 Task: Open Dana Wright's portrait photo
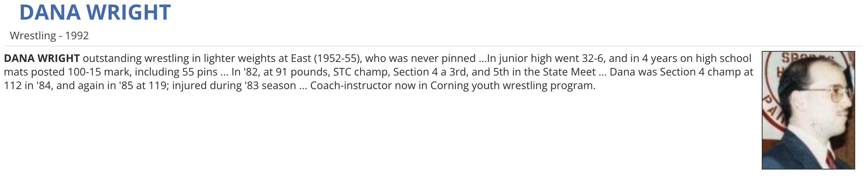click(808, 110)
